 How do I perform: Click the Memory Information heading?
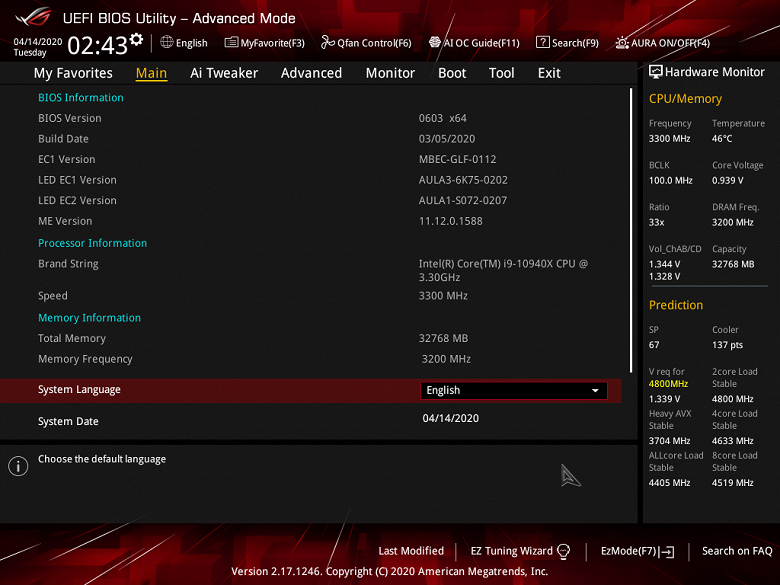click(90, 318)
